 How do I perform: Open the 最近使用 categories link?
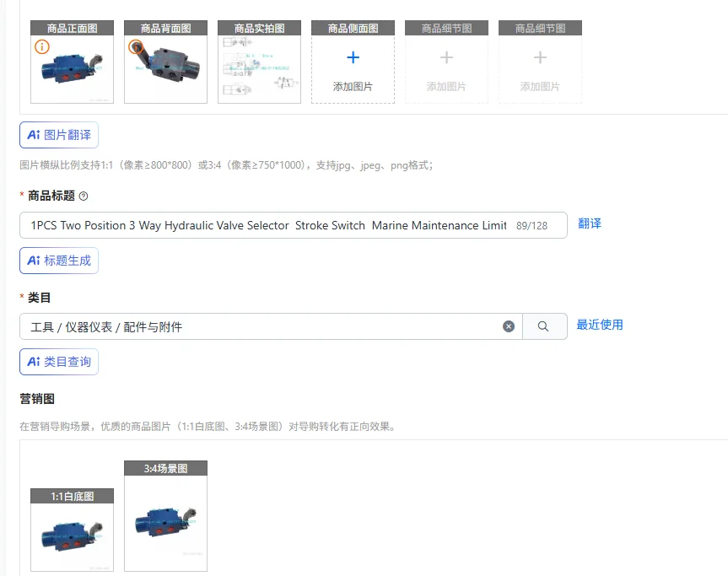point(600,325)
